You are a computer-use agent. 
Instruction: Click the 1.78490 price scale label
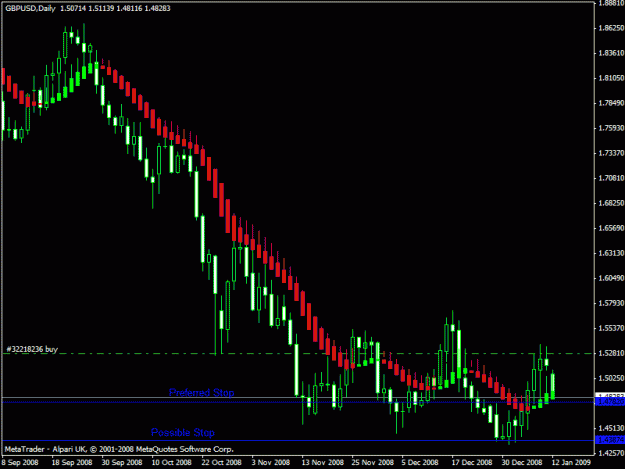click(611, 103)
